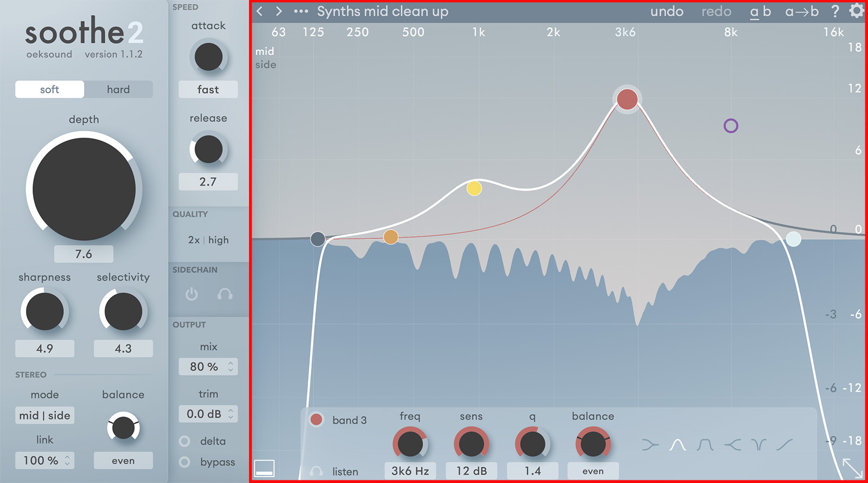This screenshot has width=868, height=483.
Task: Toggle attack fast setting
Action: pyautogui.click(x=208, y=89)
